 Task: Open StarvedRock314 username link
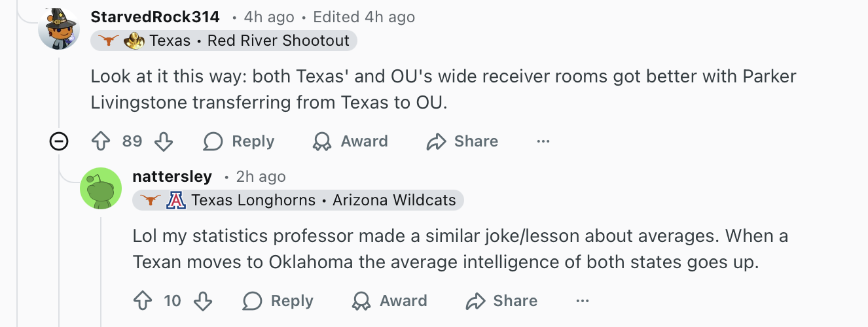pos(155,17)
